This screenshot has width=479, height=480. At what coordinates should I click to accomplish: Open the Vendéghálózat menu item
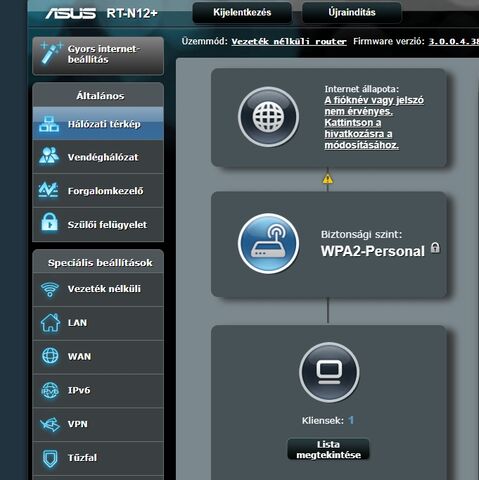click(98, 157)
